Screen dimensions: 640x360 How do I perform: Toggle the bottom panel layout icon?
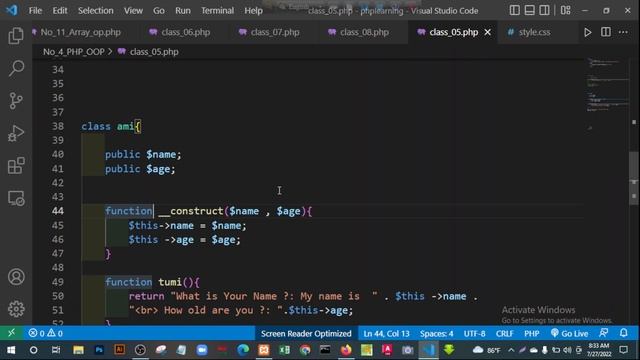(x=529, y=10)
